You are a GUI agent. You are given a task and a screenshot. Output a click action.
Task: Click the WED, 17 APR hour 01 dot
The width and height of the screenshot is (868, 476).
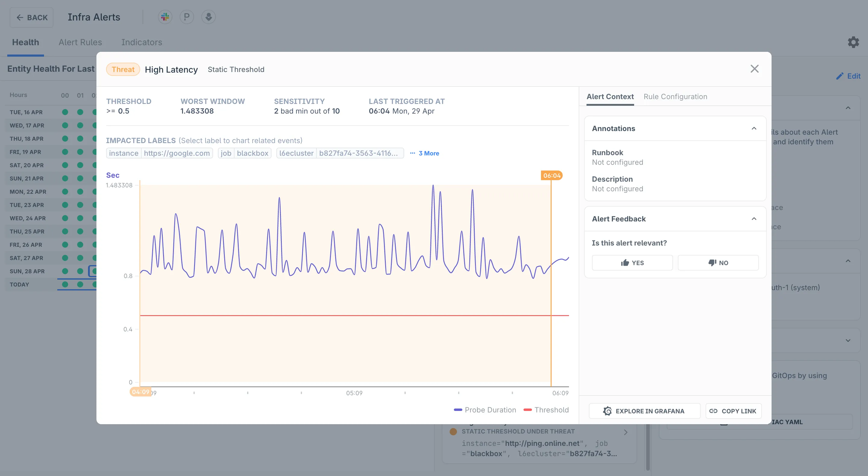pyautogui.click(x=80, y=125)
